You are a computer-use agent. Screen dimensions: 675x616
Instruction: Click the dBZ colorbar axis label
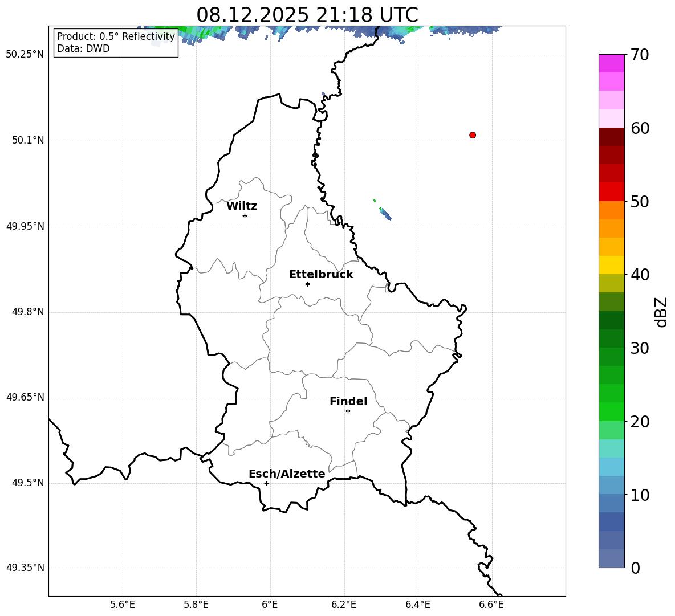(x=661, y=312)
